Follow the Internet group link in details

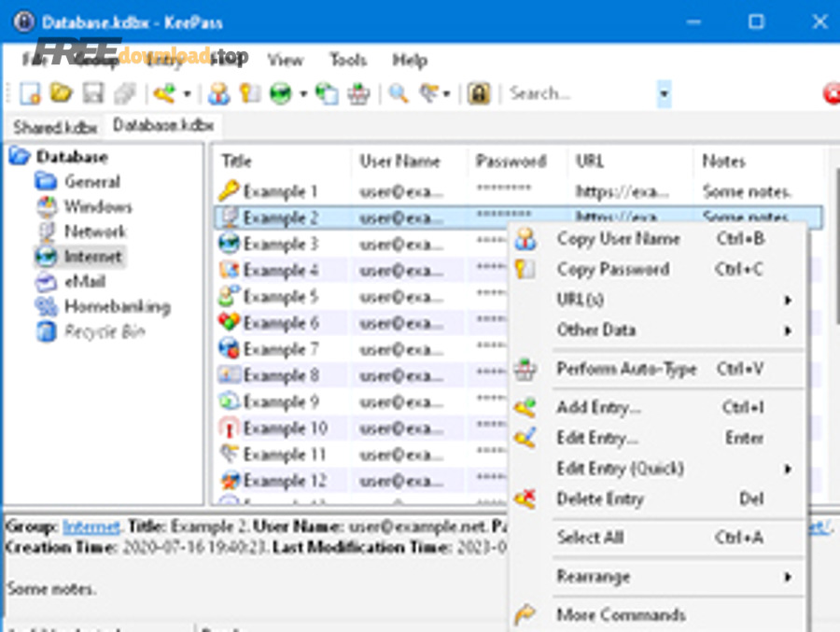point(91,527)
